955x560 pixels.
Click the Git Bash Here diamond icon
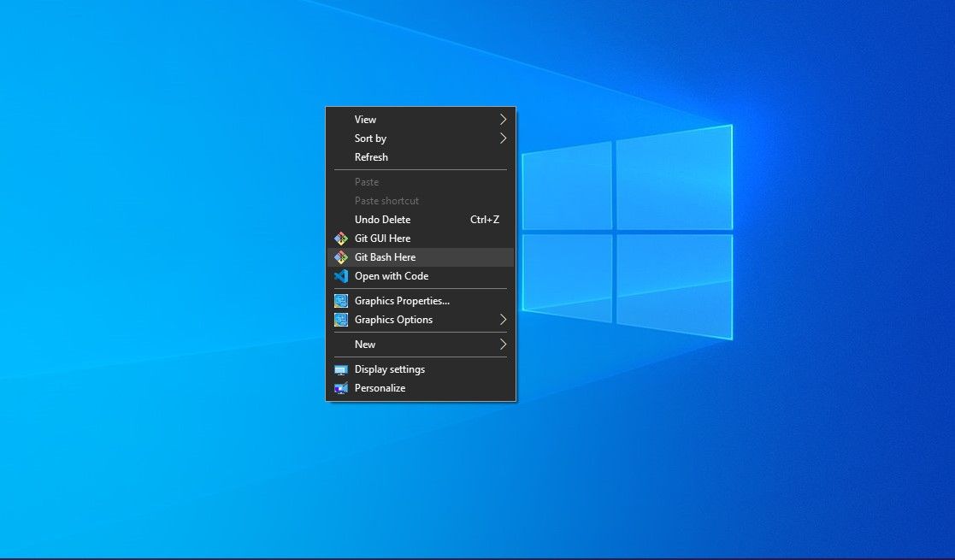(341, 257)
